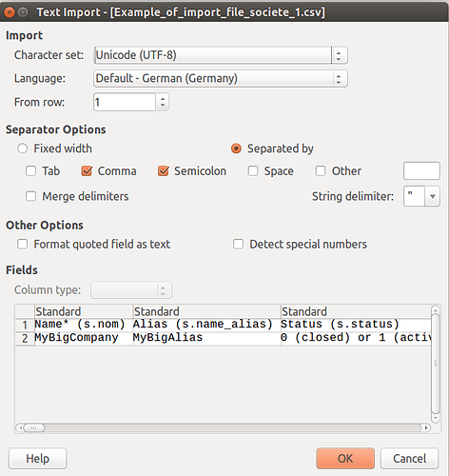Screen dimensions: 449x476
Task: Open the Language dropdown
Action: pyautogui.click(x=221, y=78)
